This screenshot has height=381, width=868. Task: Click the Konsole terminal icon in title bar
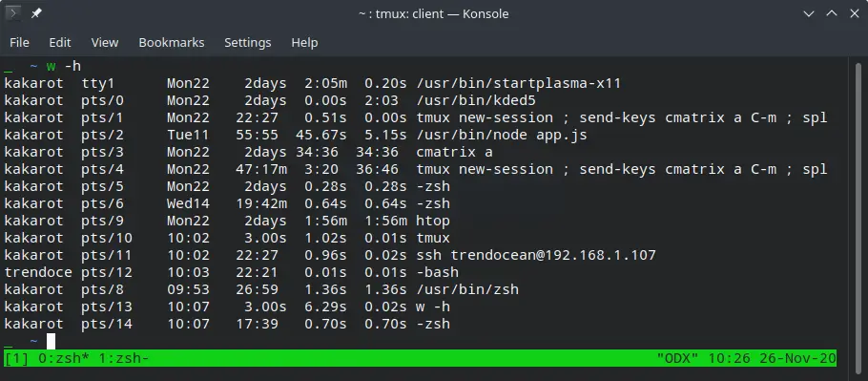[x=13, y=13]
